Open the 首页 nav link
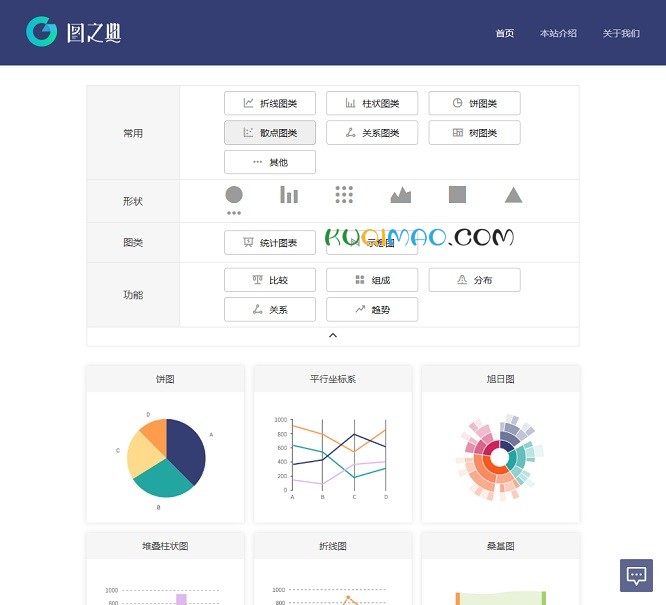The width and height of the screenshot is (666, 605). pyautogui.click(x=505, y=33)
